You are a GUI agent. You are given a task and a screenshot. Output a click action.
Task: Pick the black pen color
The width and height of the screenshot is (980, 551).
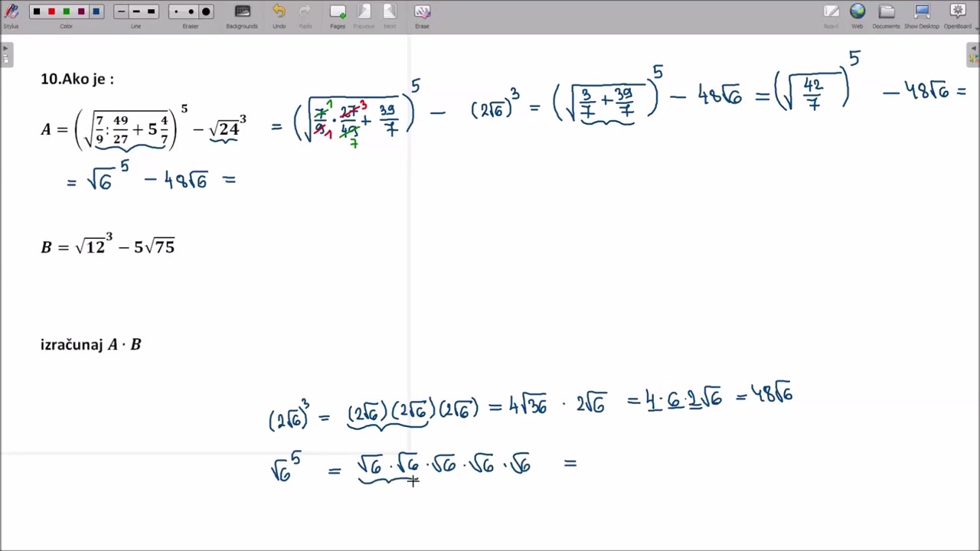37,11
